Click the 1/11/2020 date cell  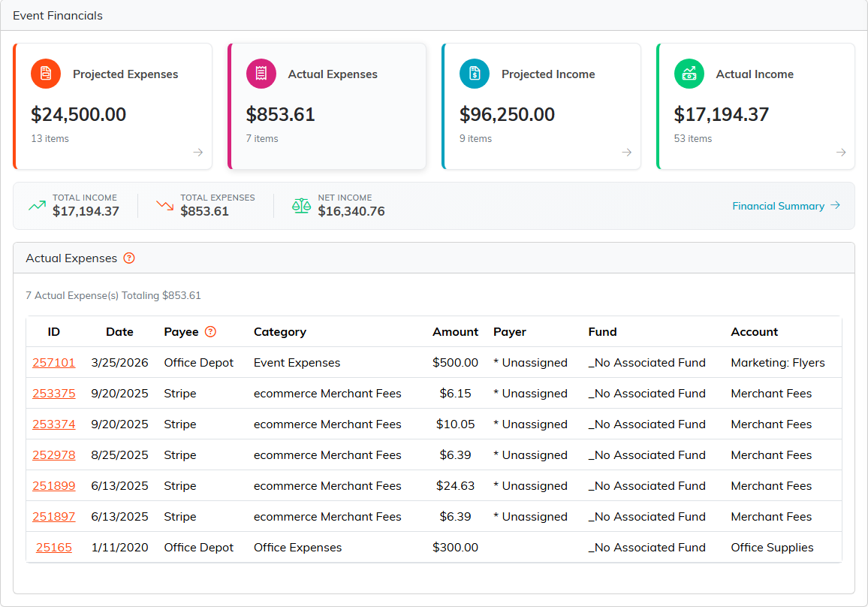119,548
